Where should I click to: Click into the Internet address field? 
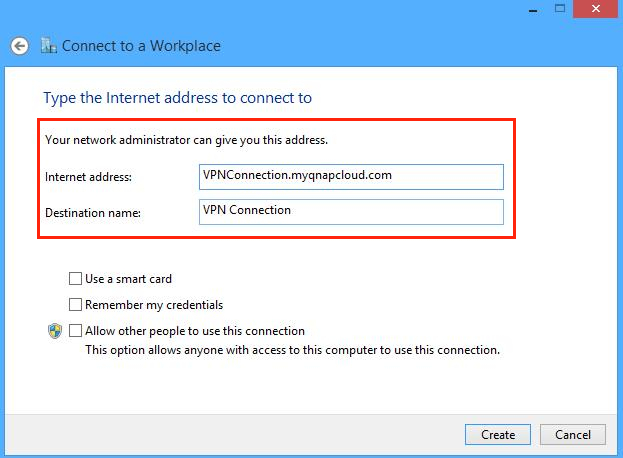click(351, 176)
